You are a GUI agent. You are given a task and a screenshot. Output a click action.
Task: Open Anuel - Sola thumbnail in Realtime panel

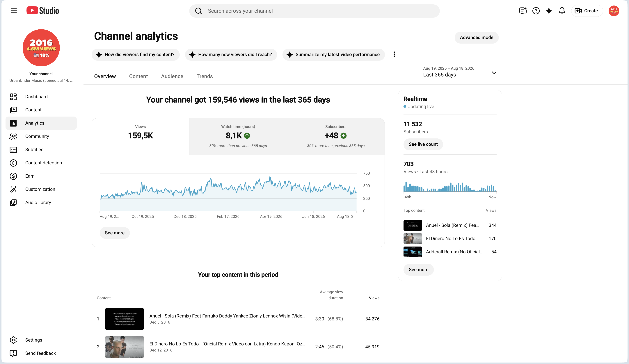tap(413, 225)
